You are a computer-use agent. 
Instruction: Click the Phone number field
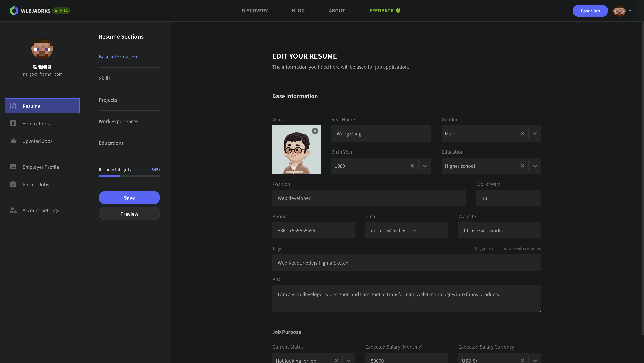coord(313,230)
